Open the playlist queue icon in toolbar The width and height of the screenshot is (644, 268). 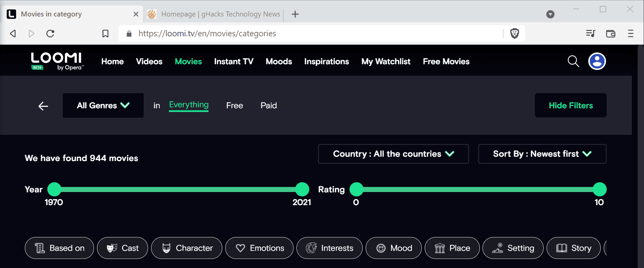[x=590, y=33]
